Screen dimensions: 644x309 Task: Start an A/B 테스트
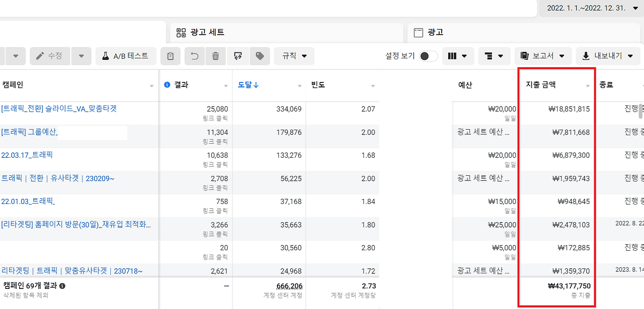pyautogui.click(x=126, y=56)
